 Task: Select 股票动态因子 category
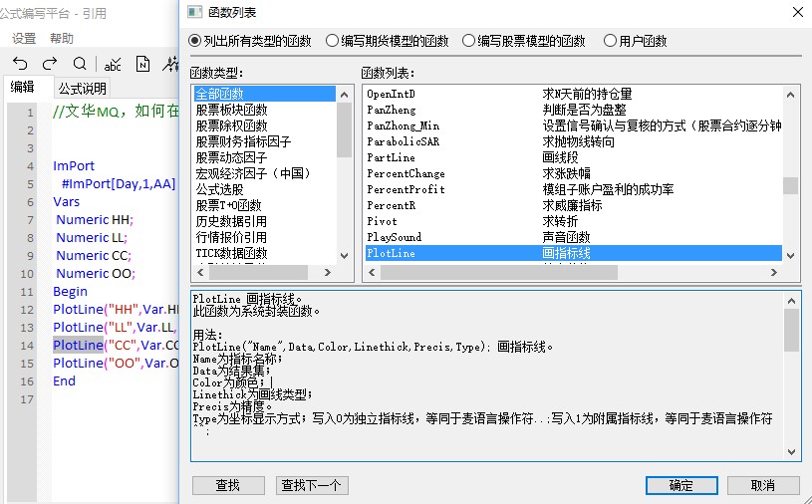tap(265, 157)
